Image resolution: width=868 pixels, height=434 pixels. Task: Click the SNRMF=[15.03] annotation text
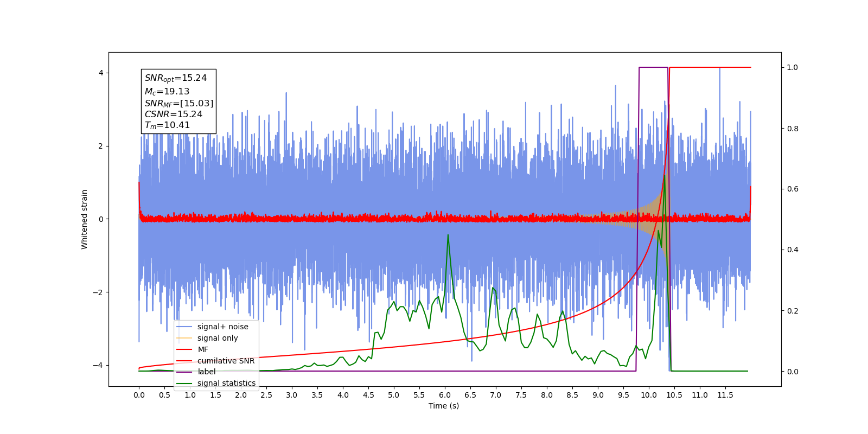[x=179, y=103]
